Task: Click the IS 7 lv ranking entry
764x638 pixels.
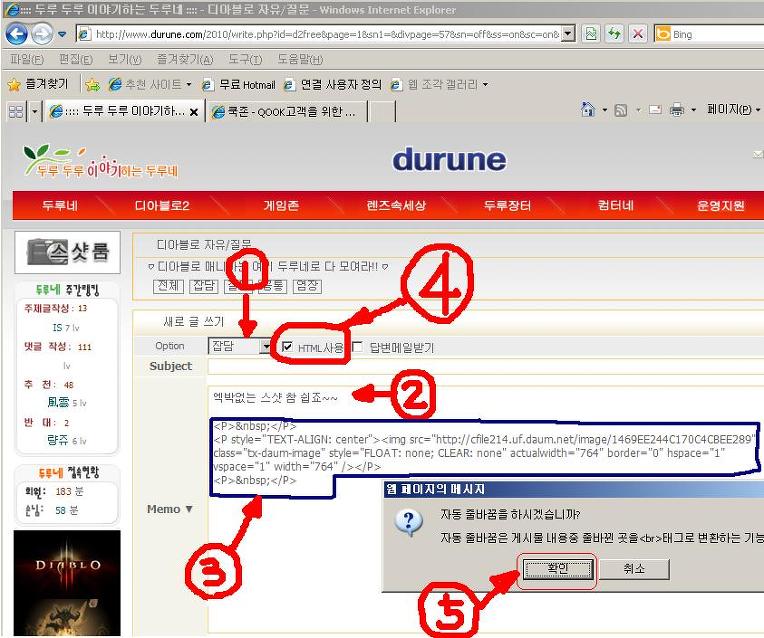Action: tap(65, 328)
